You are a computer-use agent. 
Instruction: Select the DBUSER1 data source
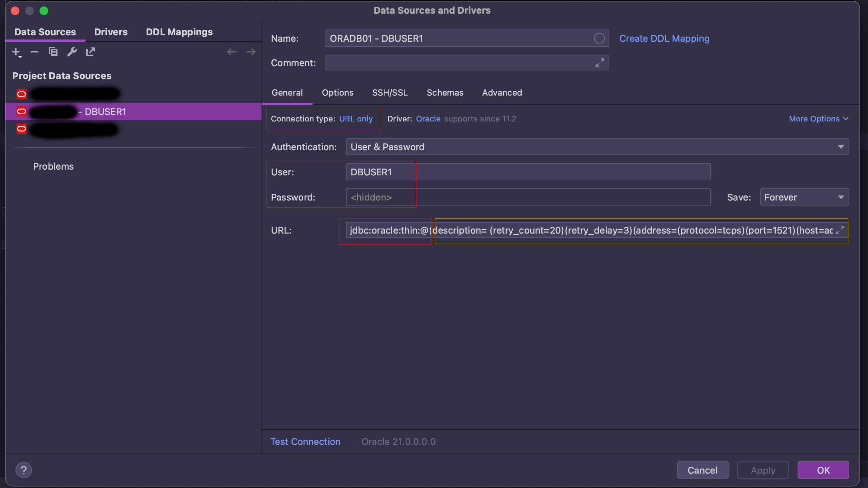click(x=104, y=111)
